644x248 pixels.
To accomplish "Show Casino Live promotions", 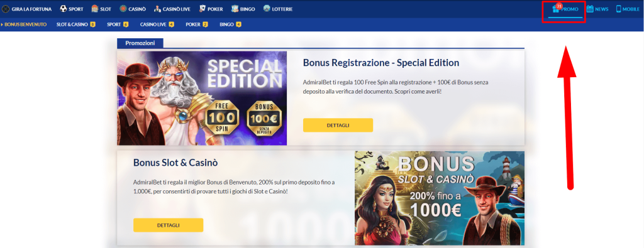I will [x=157, y=24].
